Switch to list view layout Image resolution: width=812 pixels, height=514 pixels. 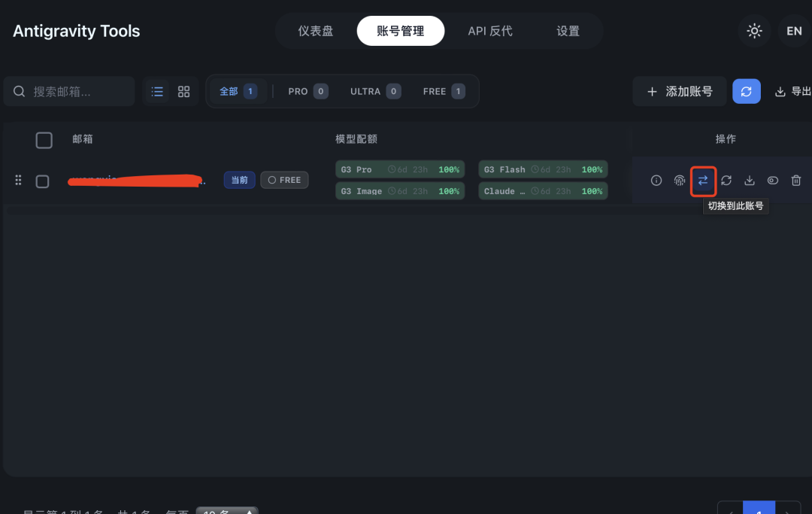coord(156,91)
